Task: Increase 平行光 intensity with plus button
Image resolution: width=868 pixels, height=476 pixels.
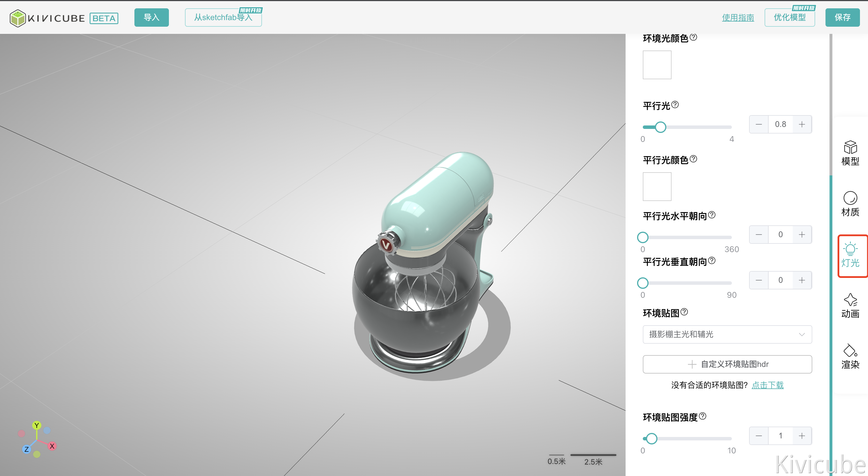Action: tap(802, 124)
